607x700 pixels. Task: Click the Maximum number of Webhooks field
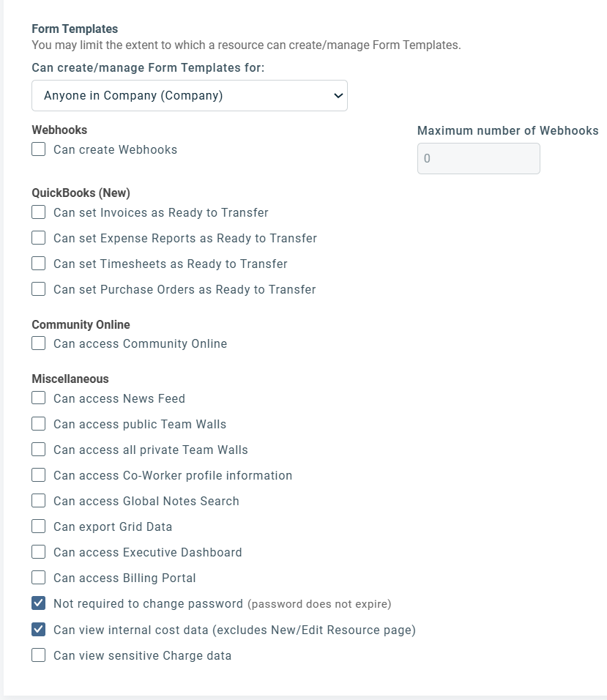click(478, 159)
